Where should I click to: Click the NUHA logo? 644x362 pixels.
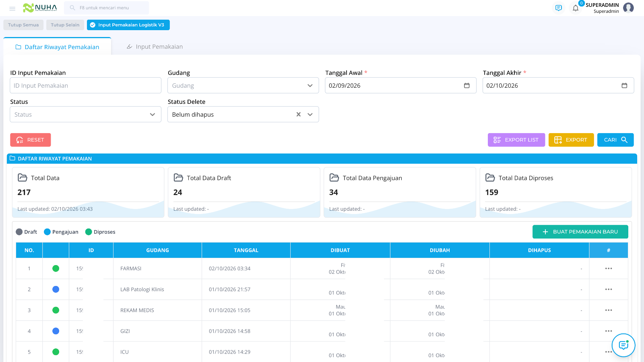pos(40,8)
